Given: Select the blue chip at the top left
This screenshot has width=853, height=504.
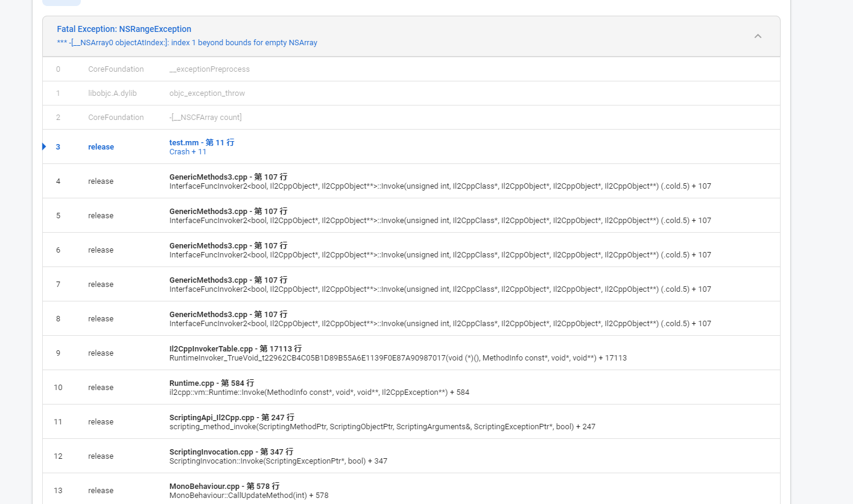Looking at the screenshot, I should pos(61,3).
